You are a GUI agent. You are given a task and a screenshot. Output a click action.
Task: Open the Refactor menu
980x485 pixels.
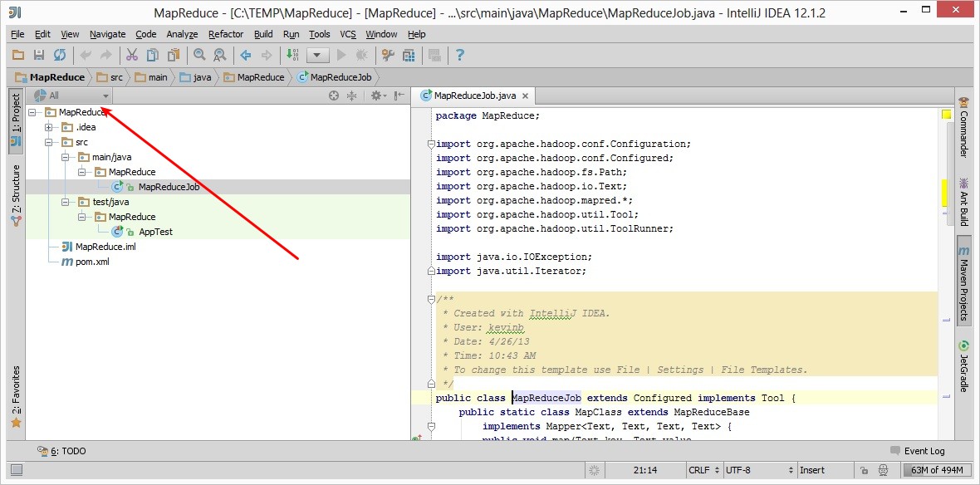[x=226, y=34]
